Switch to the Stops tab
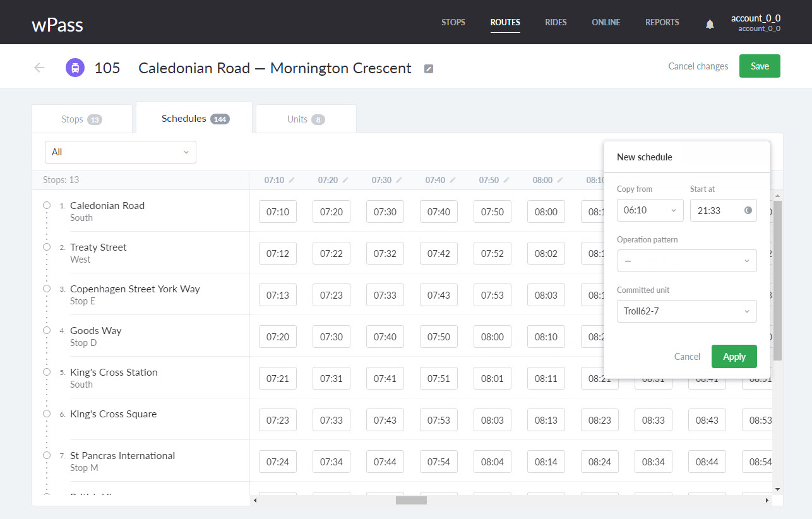812x519 pixels. [x=81, y=119]
